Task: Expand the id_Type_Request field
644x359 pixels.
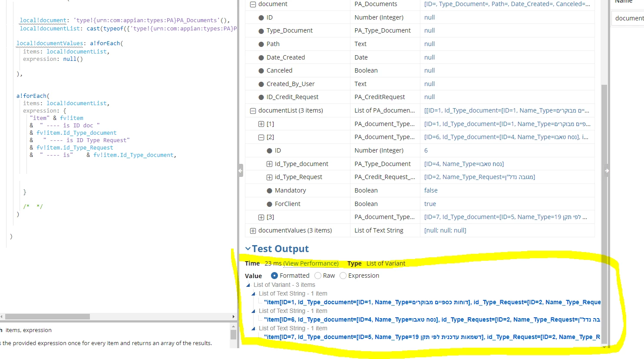Action: tap(269, 177)
